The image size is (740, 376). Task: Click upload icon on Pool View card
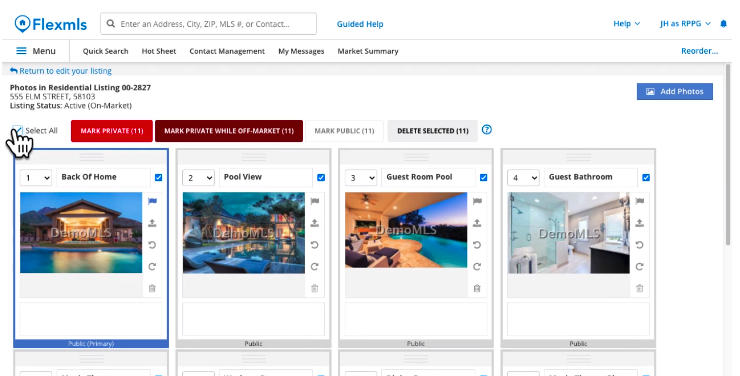[315, 223]
